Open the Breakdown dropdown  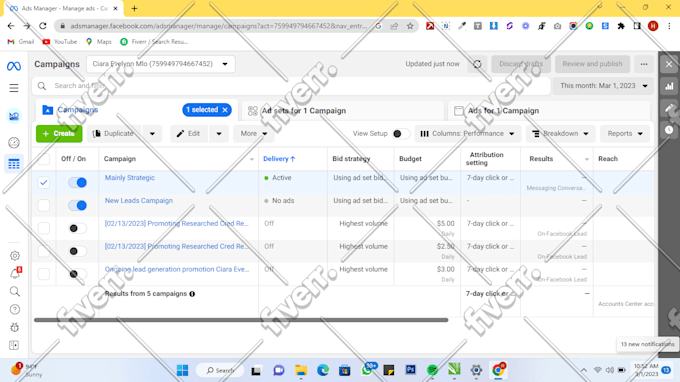(x=560, y=134)
